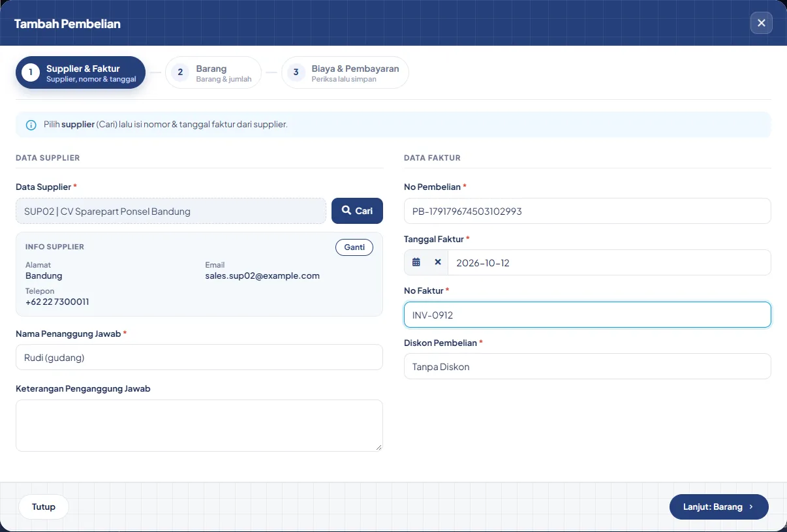The width and height of the screenshot is (787, 532).
Task: Go to step 3 Biaya & Pembayaran
Action: (x=345, y=72)
